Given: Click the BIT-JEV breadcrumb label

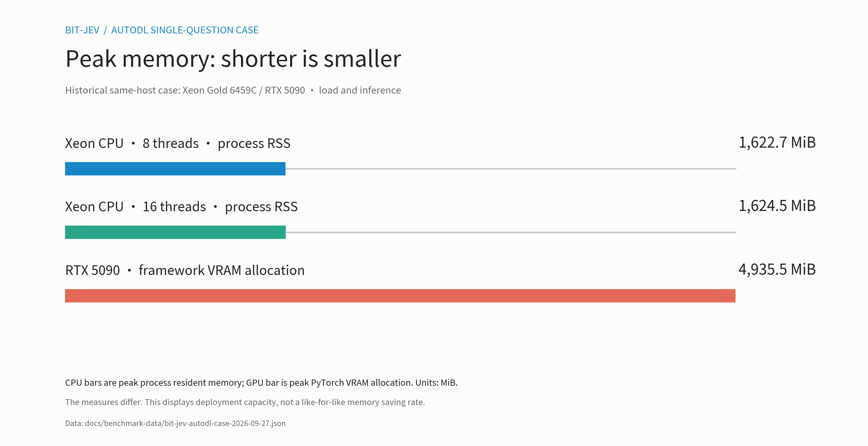Looking at the screenshot, I should point(82,30).
